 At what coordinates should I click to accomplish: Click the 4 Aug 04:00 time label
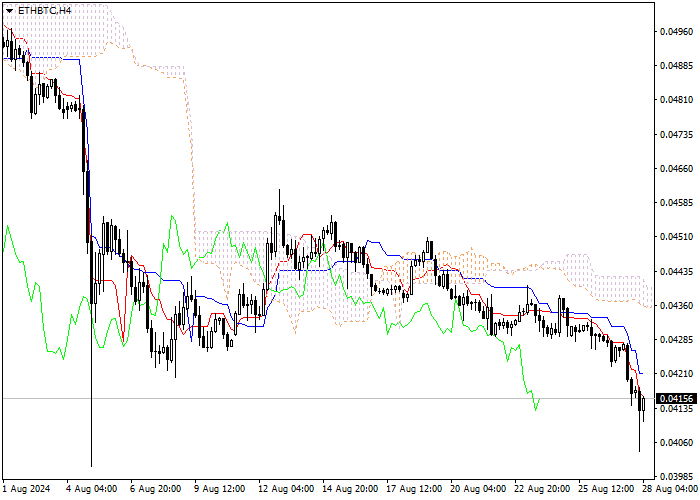pos(92,489)
